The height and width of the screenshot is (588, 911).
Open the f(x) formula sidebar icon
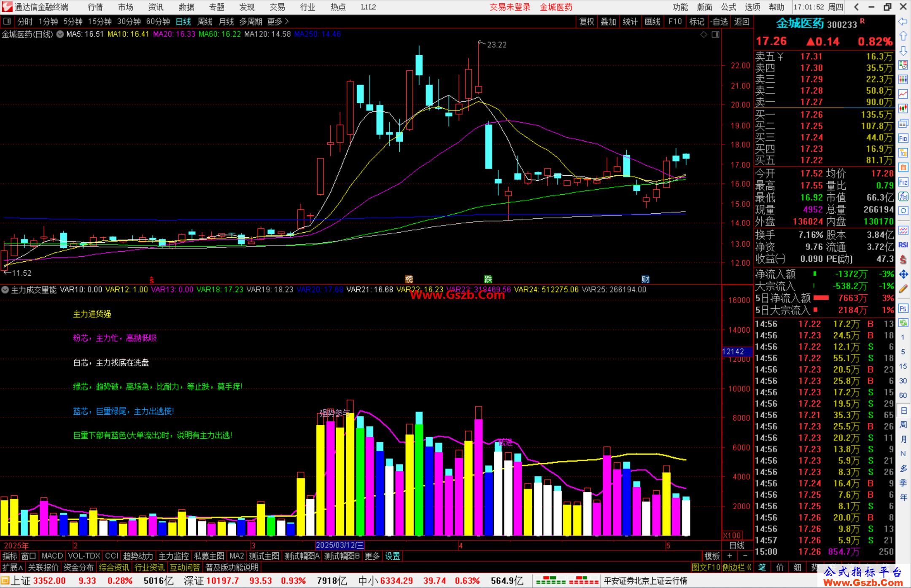pyautogui.click(x=903, y=196)
